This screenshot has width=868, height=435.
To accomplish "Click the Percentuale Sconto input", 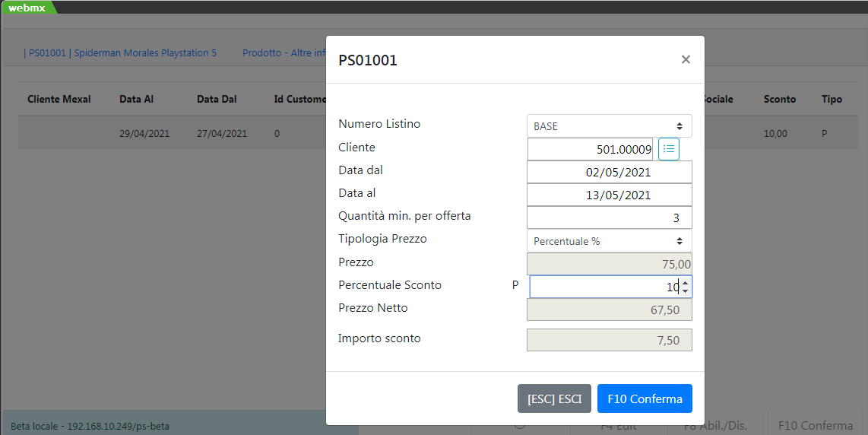I will pyautogui.click(x=603, y=287).
